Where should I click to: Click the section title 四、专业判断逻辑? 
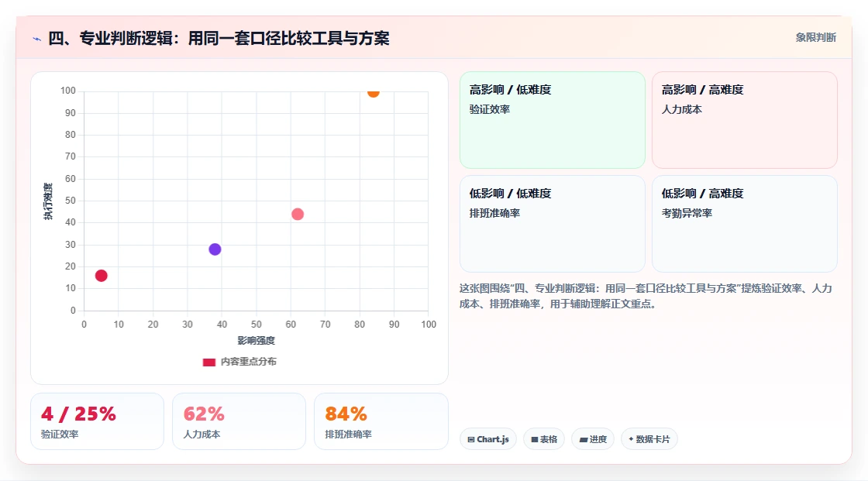219,38
